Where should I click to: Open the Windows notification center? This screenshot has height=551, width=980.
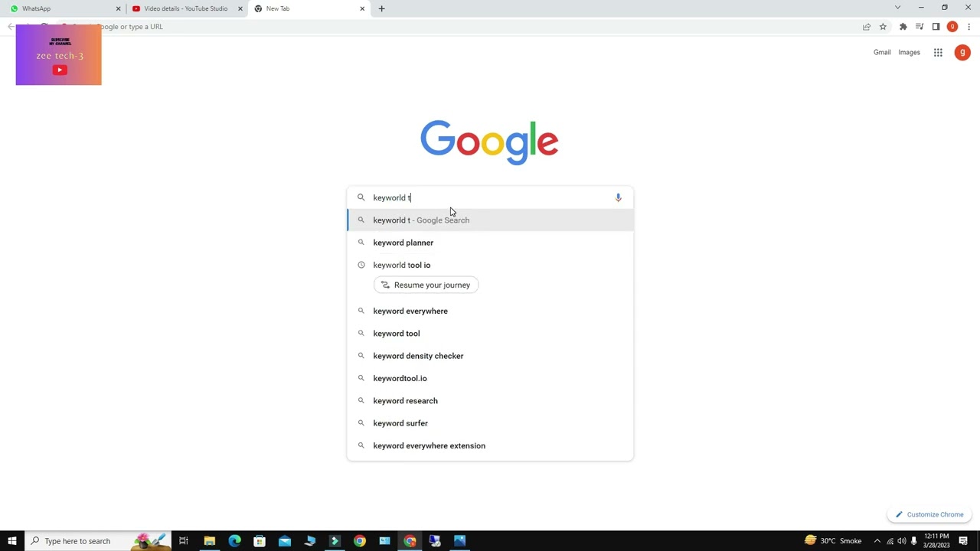(x=963, y=541)
